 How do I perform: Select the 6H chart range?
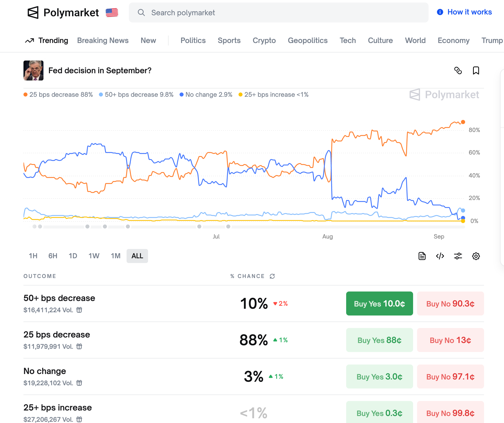coord(53,256)
